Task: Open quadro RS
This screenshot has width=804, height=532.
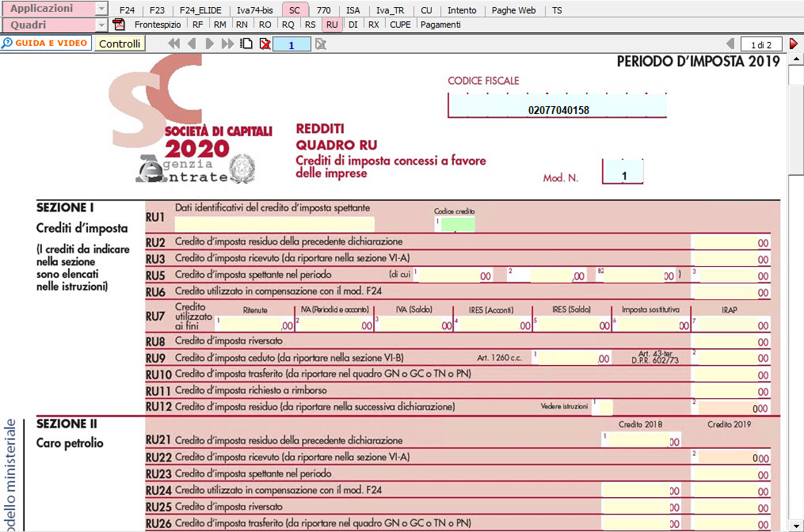Action: pos(311,25)
